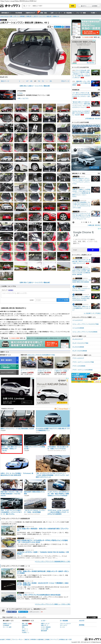Click the green スバル レガシィアウトバック 新車見積り button
This screenshot has width=101, height=644.
click(9, 367)
